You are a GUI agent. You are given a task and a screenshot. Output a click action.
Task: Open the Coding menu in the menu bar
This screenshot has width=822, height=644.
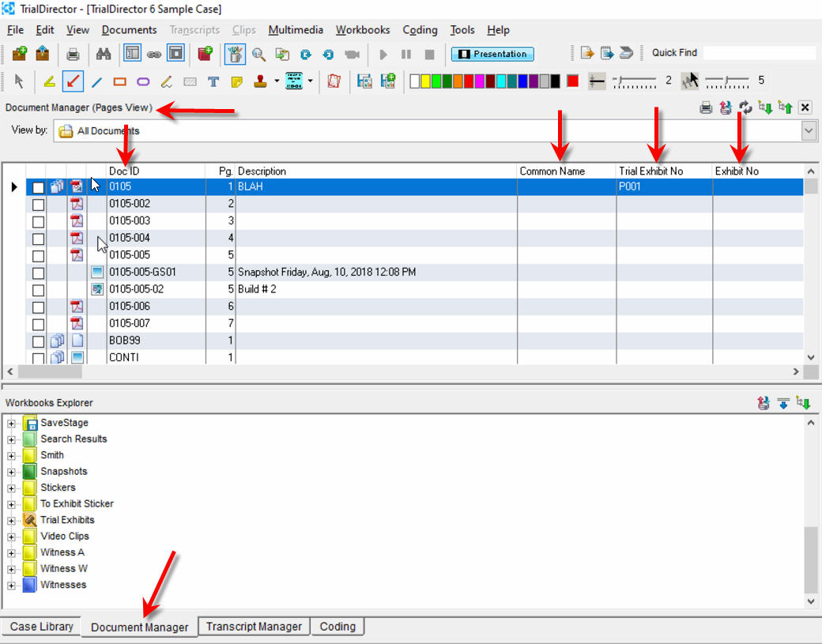pos(420,30)
